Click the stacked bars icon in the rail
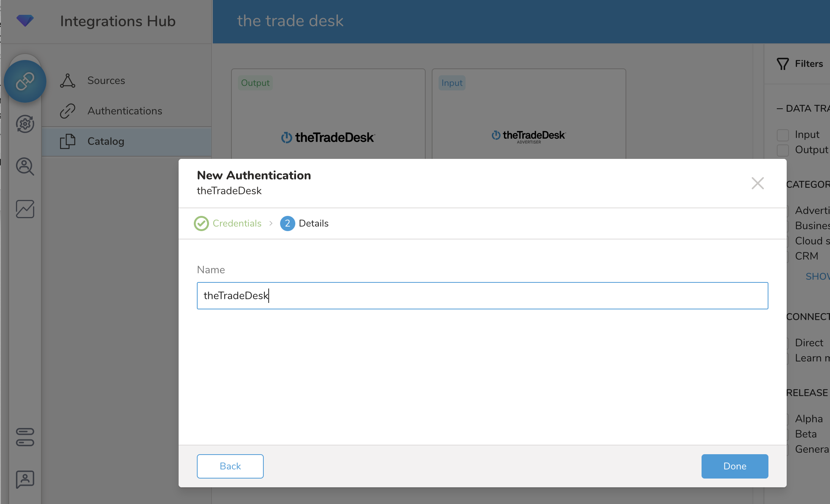 pos(25,437)
